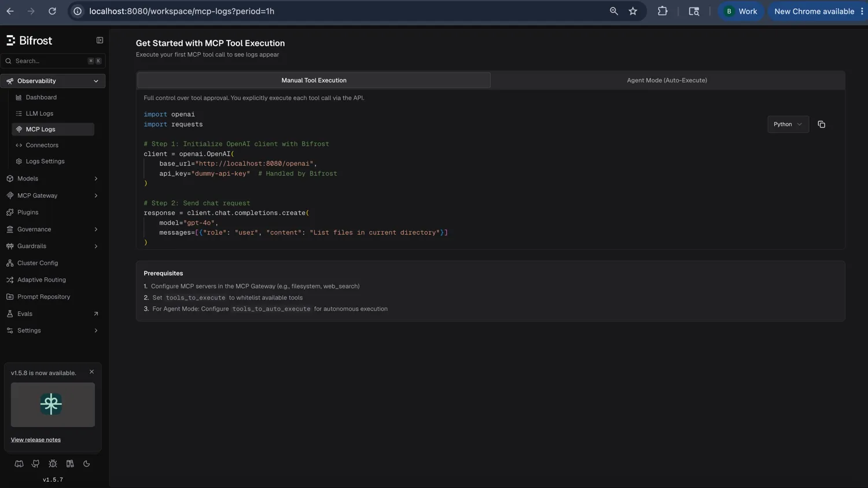
Task: Select MCP Logs in the sidebar
Action: pyautogui.click(x=53, y=130)
